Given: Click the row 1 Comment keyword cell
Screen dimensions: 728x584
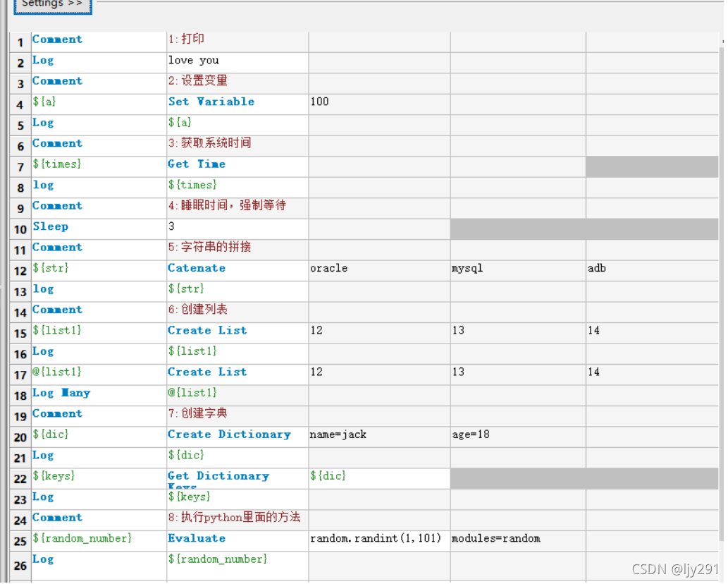Looking at the screenshot, I should coord(99,42).
